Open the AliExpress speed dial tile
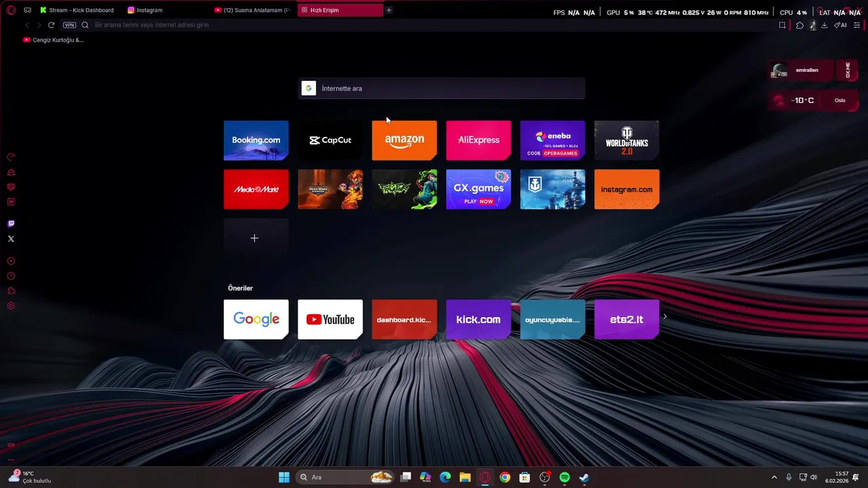 pos(478,140)
